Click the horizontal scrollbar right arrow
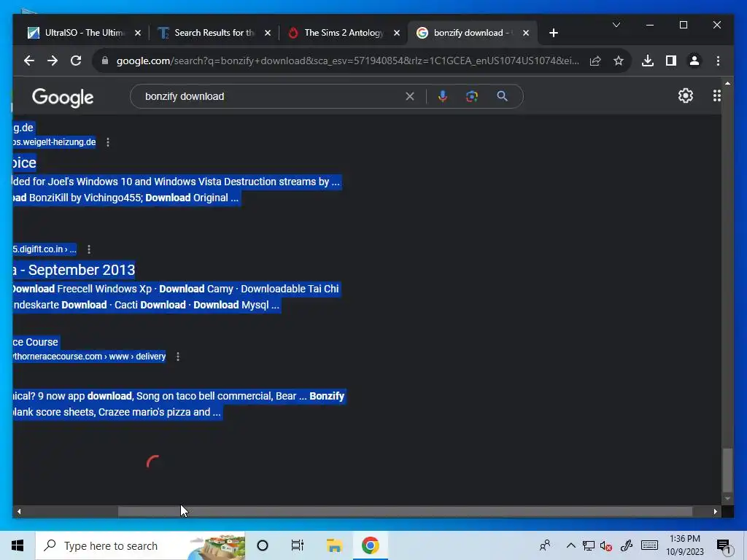The height and width of the screenshot is (560, 747). 715,511
